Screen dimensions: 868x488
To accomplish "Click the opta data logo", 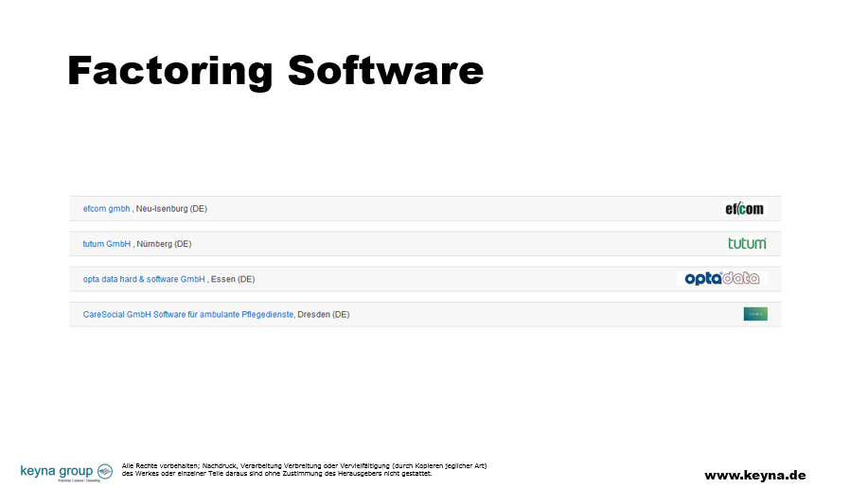I will point(722,278).
